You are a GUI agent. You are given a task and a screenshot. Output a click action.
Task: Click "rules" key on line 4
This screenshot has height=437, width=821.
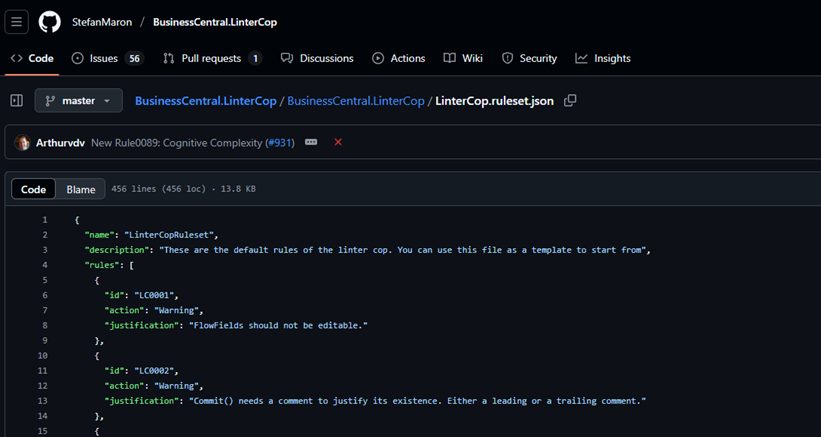102,265
